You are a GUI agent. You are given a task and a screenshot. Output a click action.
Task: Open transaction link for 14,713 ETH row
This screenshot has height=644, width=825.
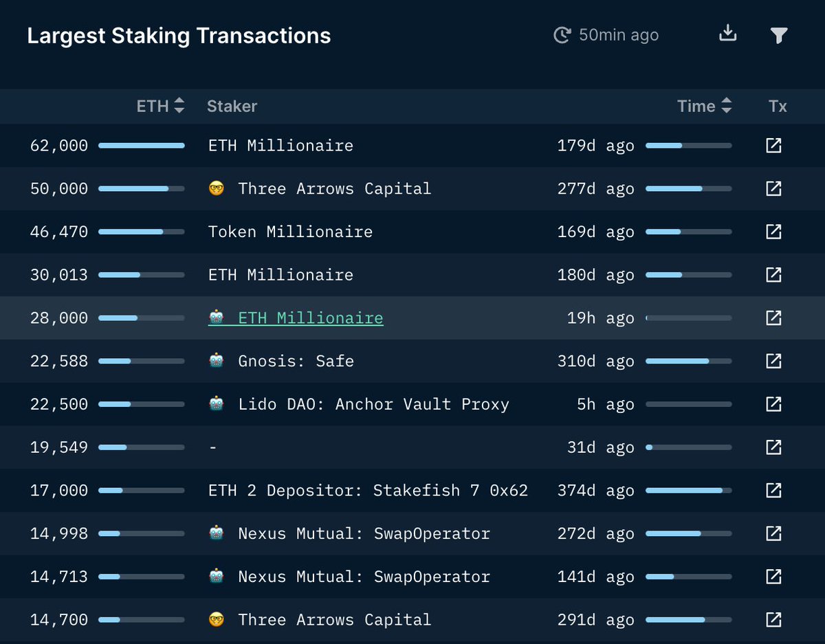(773, 577)
